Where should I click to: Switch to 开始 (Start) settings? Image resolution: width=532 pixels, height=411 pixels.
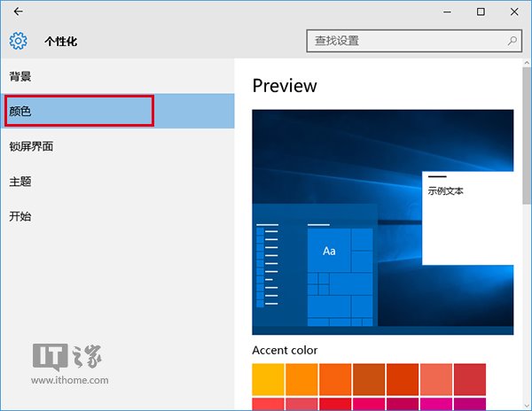(21, 215)
